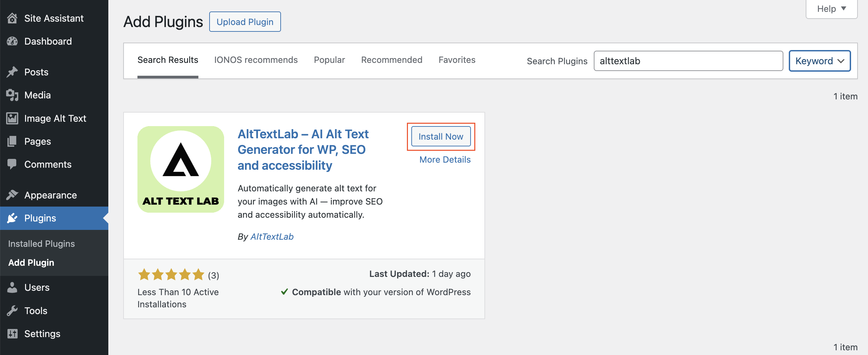Open the AltTextLab plugin title link
The image size is (868, 355).
point(303,150)
